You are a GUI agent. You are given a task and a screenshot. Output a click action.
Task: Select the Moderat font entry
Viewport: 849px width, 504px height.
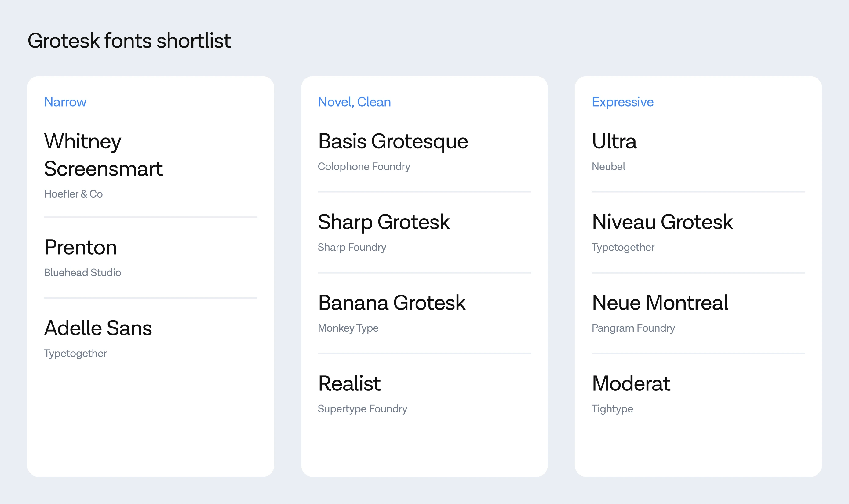(631, 383)
